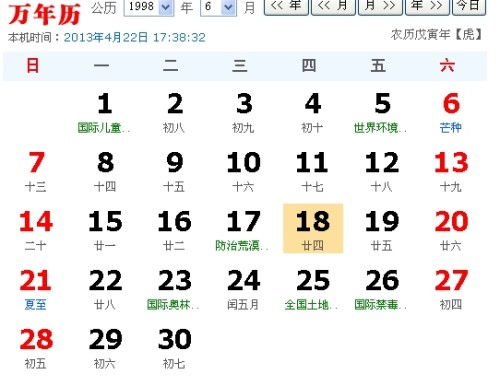Image resolution: width=500 pixels, height=386 pixels.
Task: Select date 26 国际禁毒 day
Action: (382, 289)
